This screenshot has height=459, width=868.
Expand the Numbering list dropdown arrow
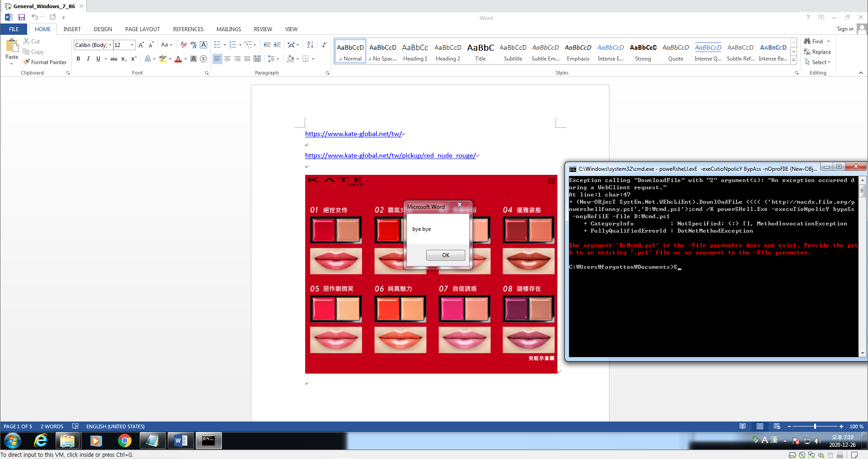tap(240, 45)
